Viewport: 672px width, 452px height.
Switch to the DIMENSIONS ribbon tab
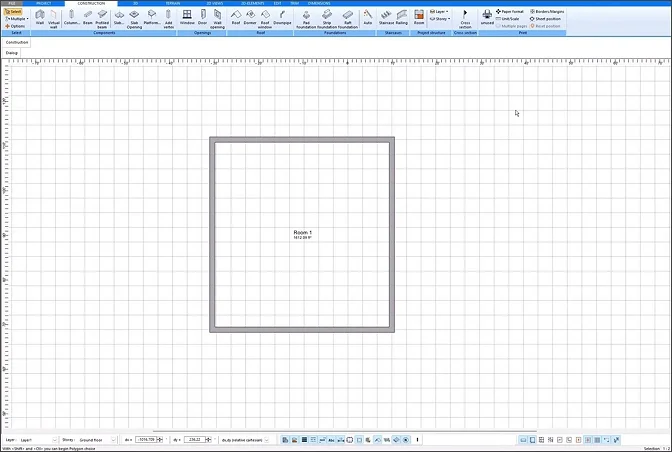click(x=319, y=3)
